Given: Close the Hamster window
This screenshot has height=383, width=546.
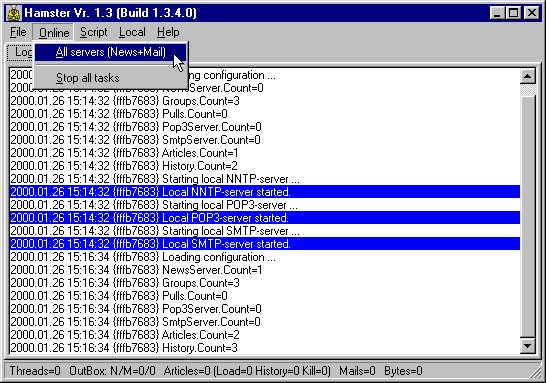Looking at the screenshot, I should click(531, 13).
